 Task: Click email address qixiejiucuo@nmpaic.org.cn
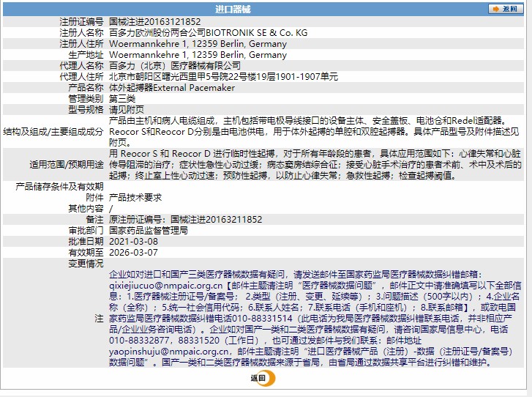(x=165, y=285)
